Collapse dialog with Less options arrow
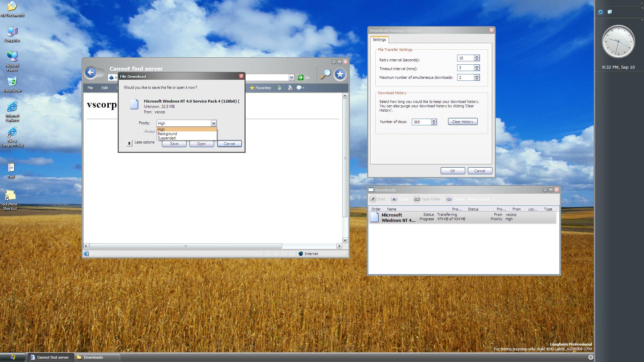The height and width of the screenshot is (362, 644). [129, 143]
